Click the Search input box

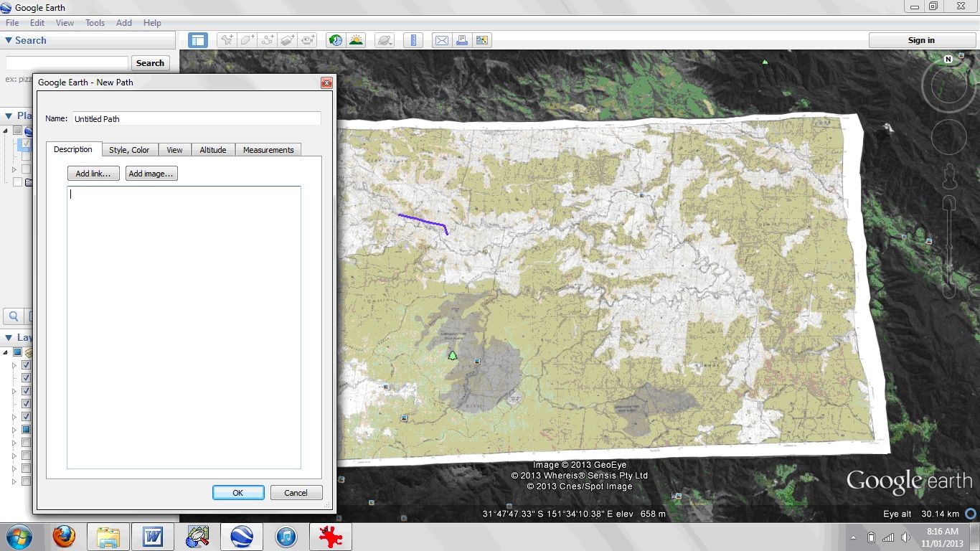67,63
